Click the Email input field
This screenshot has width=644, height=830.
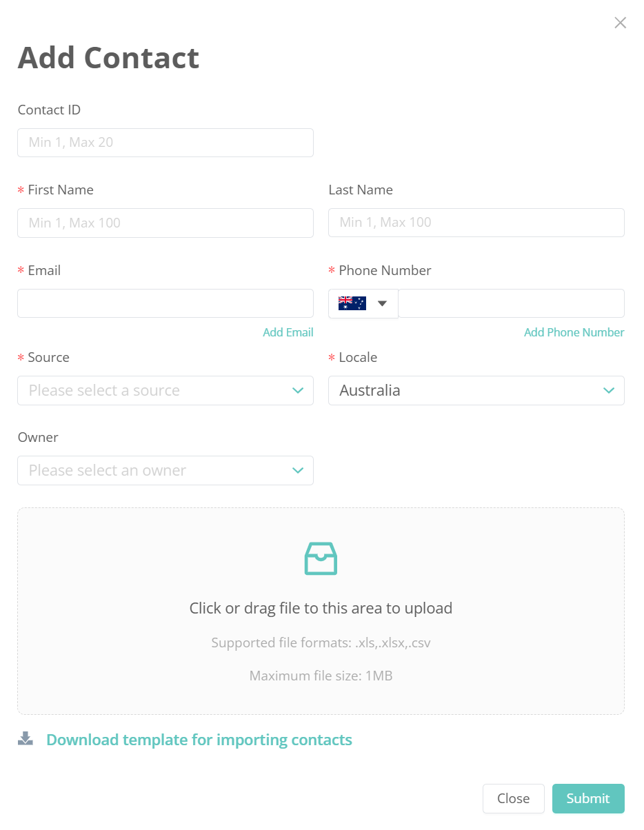click(165, 303)
